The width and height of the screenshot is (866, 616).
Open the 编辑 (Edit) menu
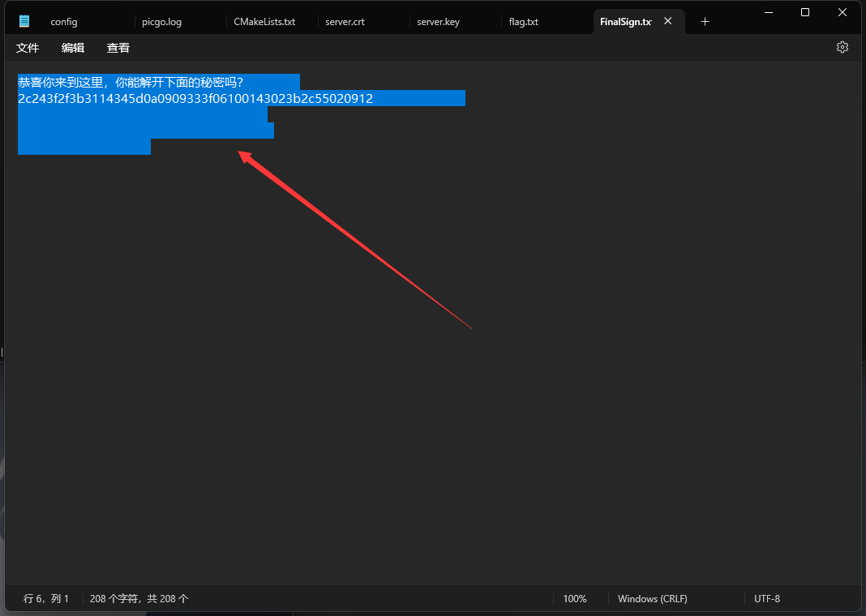click(x=73, y=48)
